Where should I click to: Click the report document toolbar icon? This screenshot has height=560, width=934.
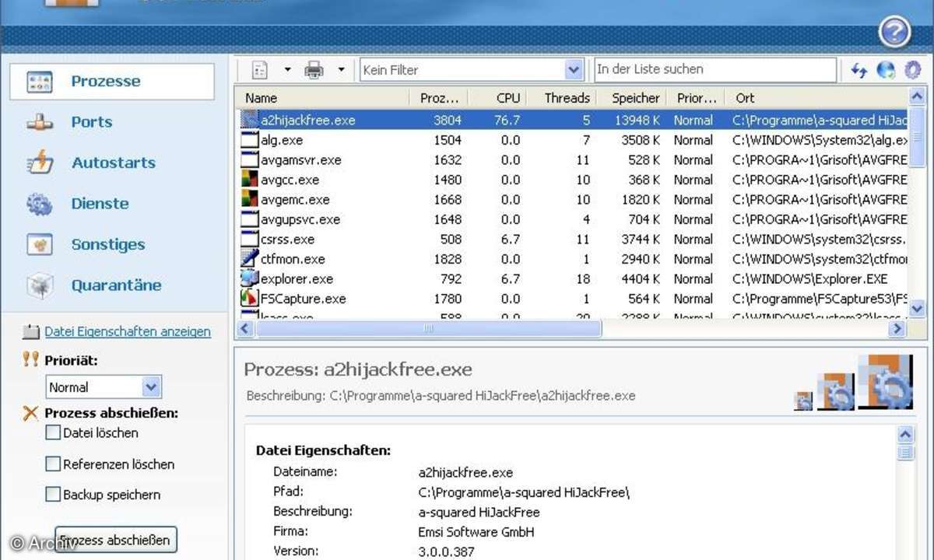pyautogui.click(x=260, y=70)
